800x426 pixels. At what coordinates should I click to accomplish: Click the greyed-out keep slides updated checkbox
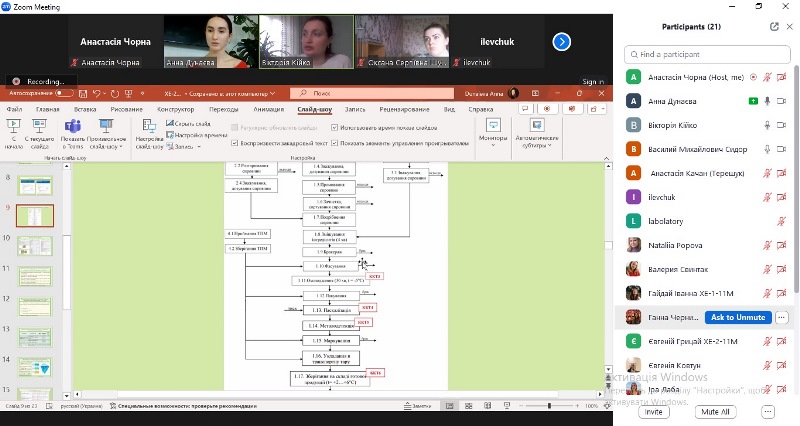pos(235,128)
